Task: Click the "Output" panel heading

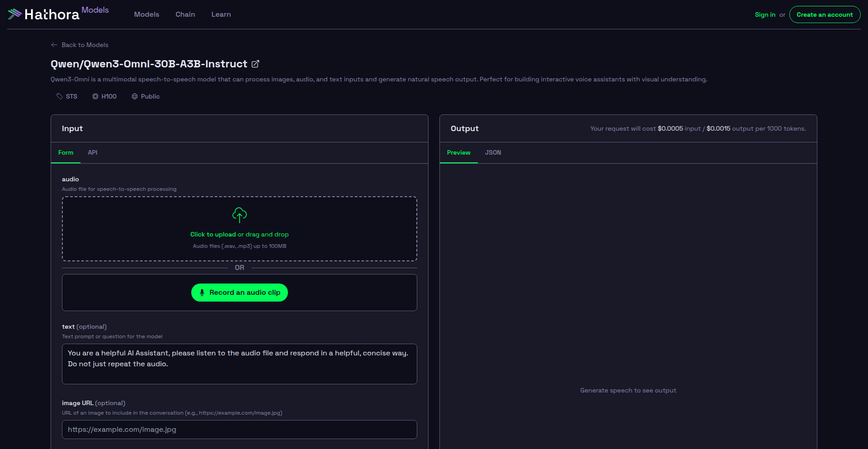Action: 465,128
